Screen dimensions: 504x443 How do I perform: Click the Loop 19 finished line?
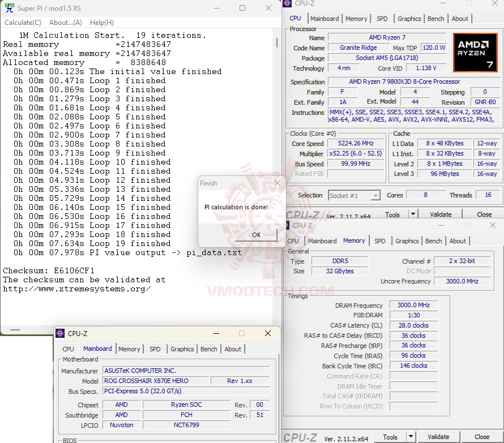click(x=92, y=243)
